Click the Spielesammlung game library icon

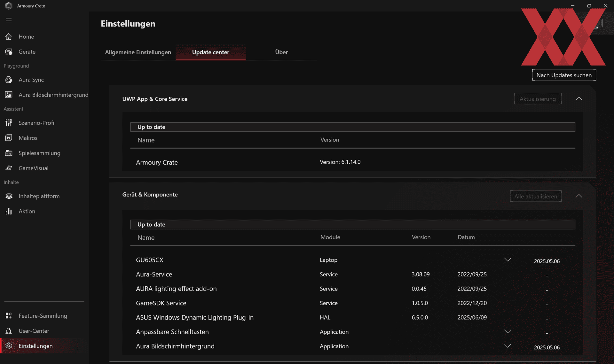click(9, 153)
